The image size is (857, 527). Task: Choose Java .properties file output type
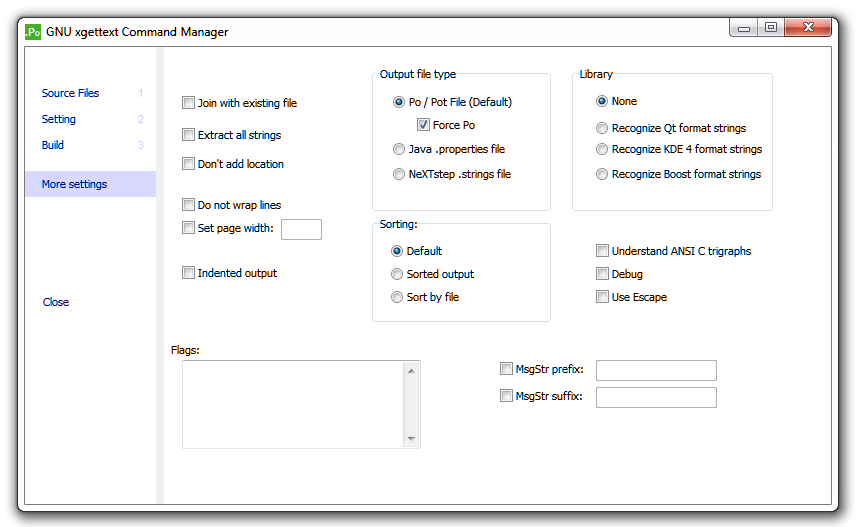(x=399, y=149)
